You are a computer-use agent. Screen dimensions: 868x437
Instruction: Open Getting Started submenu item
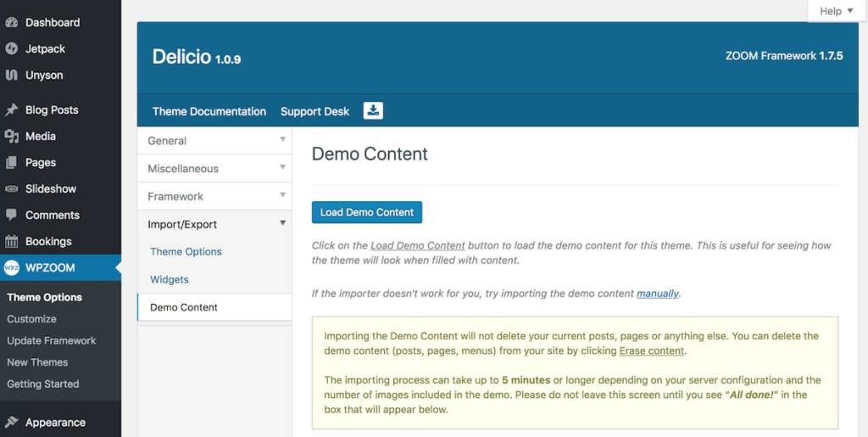pos(42,384)
